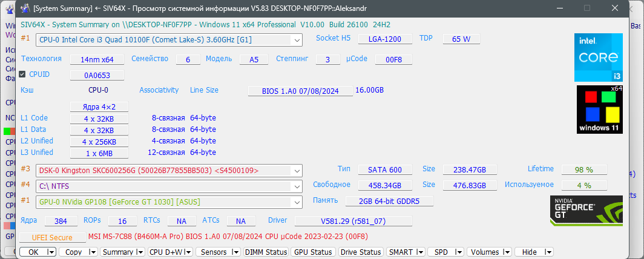Click the MSI MS-7C88 motherboard info text
The width and height of the screenshot is (644, 259).
(x=228, y=237)
